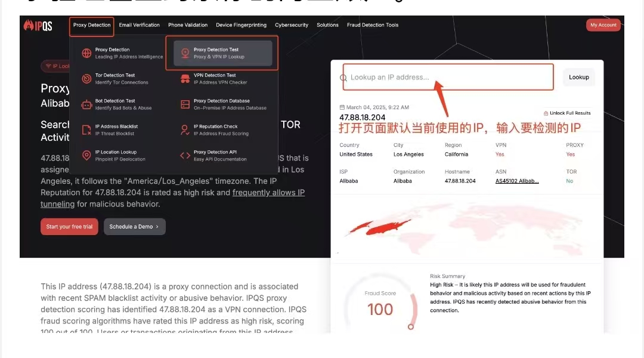Click the Proxy Detection Database icon
644x358 pixels.
pyautogui.click(x=185, y=104)
